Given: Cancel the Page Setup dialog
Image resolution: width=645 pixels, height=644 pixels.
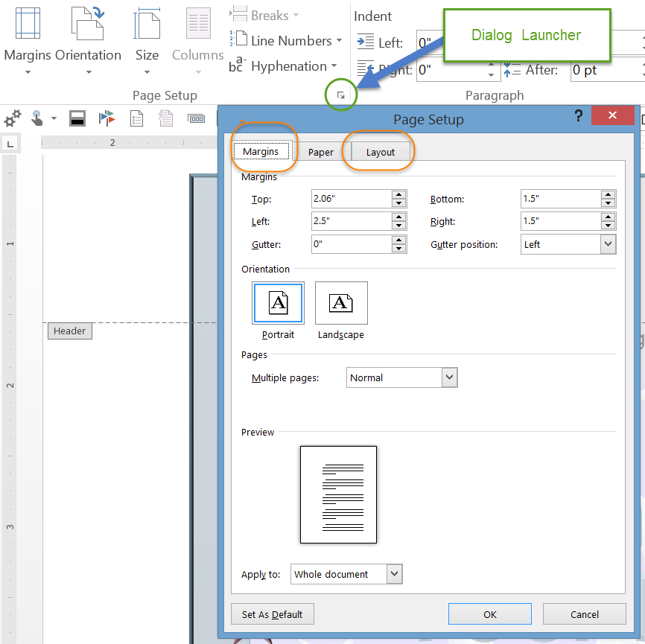Looking at the screenshot, I should click(x=585, y=614).
